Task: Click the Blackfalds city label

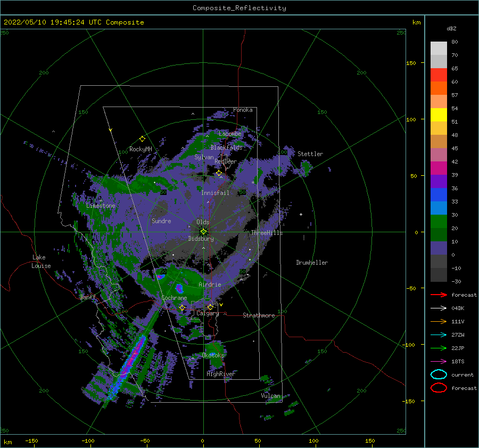Action: coord(226,148)
